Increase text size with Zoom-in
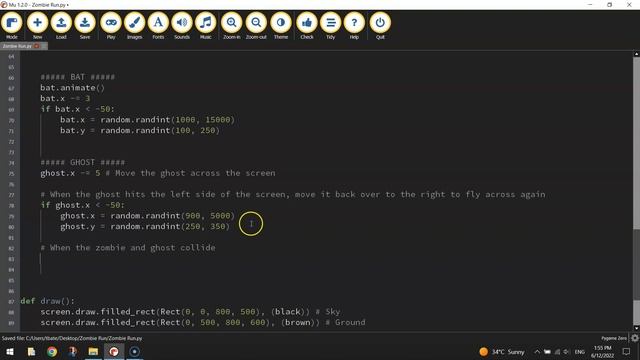This screenshot has height=360, width=640. pos(231,26)
